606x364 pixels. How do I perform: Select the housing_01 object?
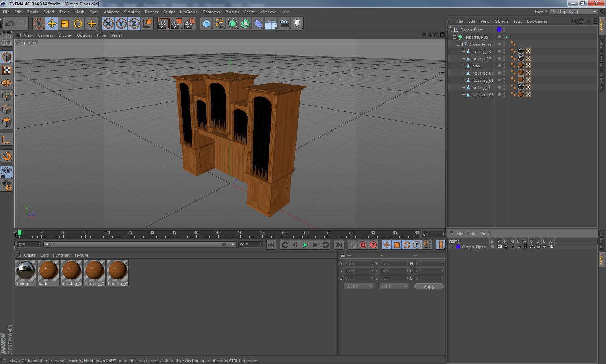click(483, 80)
